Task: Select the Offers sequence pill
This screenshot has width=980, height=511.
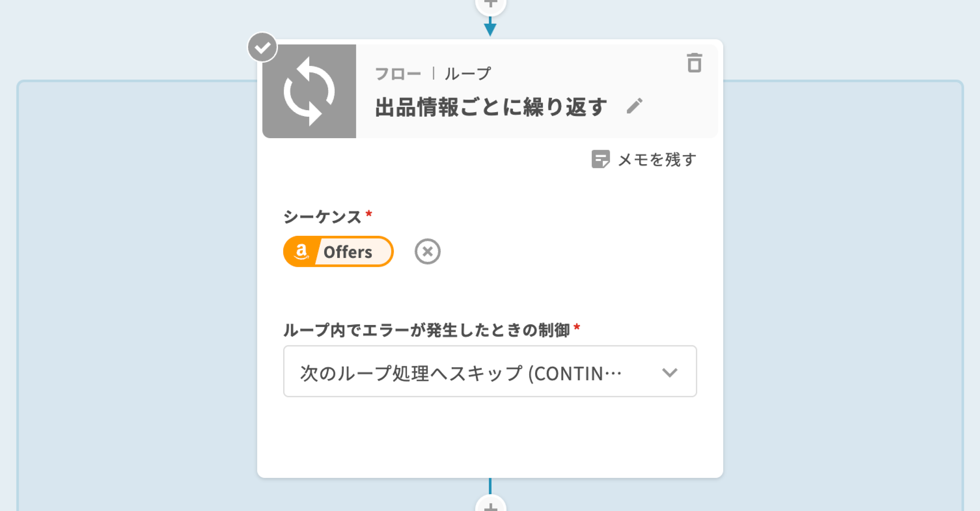Action: pyautogui.click(x=348, y=251)
